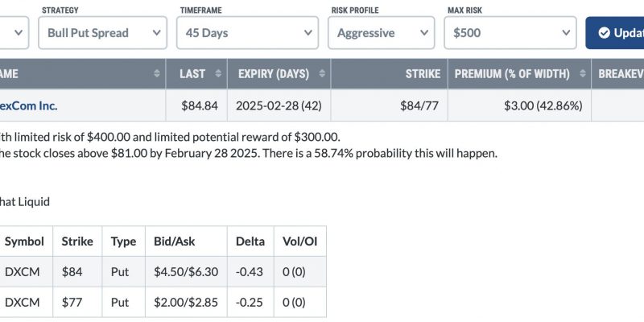The image size is (644, 322).
Task: Sort table by Last price arrows icon
Action: coord(218,73)
